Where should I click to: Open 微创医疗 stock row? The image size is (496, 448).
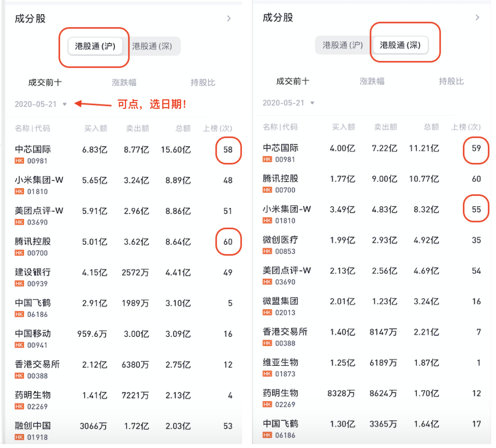pyautogui.click(x=372, y=245)
